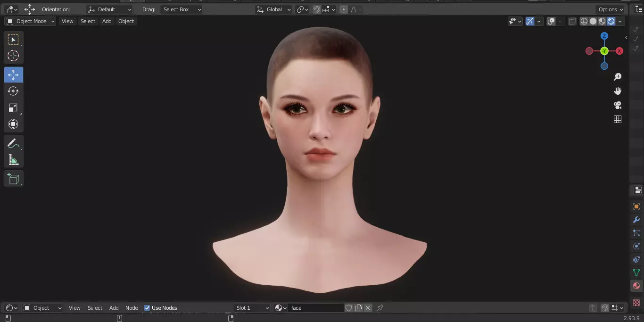Select the Annotate pencil tool

[13, 143]
